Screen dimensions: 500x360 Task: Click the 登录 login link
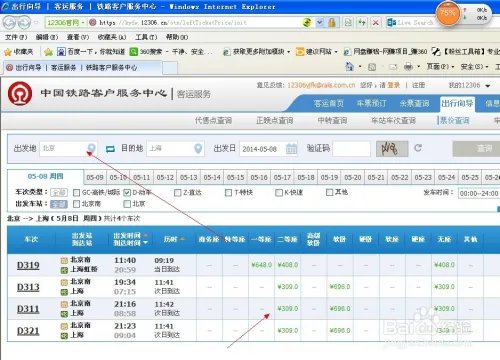(x=393, y=85)
